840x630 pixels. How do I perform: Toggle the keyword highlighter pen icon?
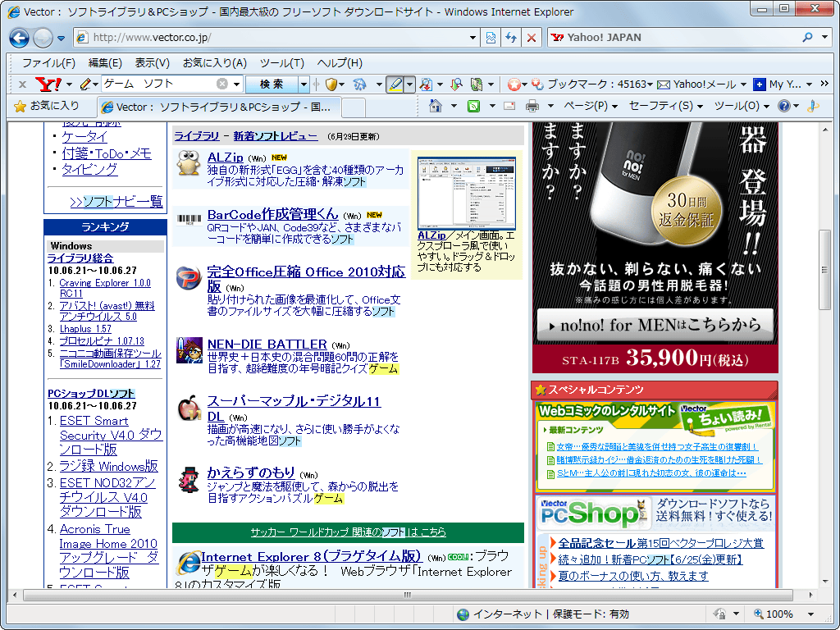[395, 84]
